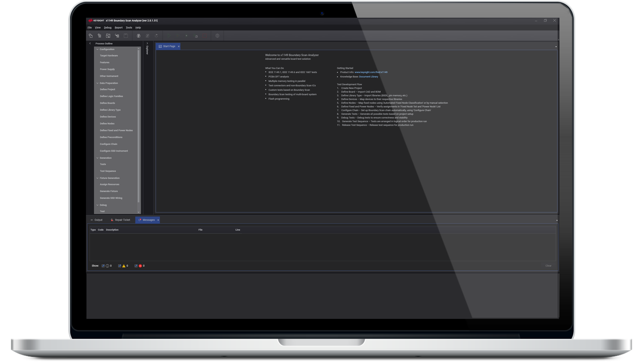Screen dimensions: 644x362
Task: Select Define Boards in Process Outline
Action: click(108, 103)
